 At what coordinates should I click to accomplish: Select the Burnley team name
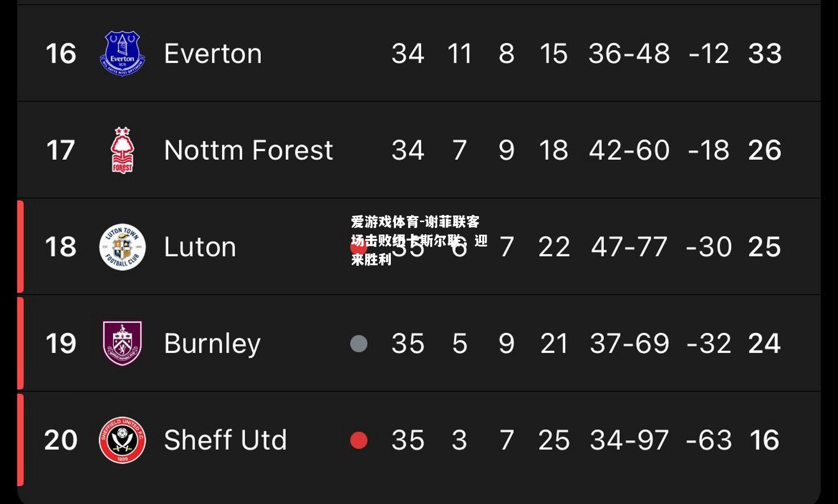click(x=212, y=344)
